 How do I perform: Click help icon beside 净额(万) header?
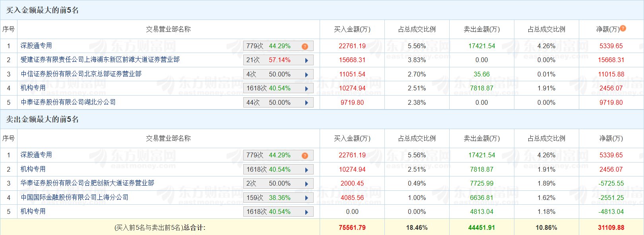point(623,28)
